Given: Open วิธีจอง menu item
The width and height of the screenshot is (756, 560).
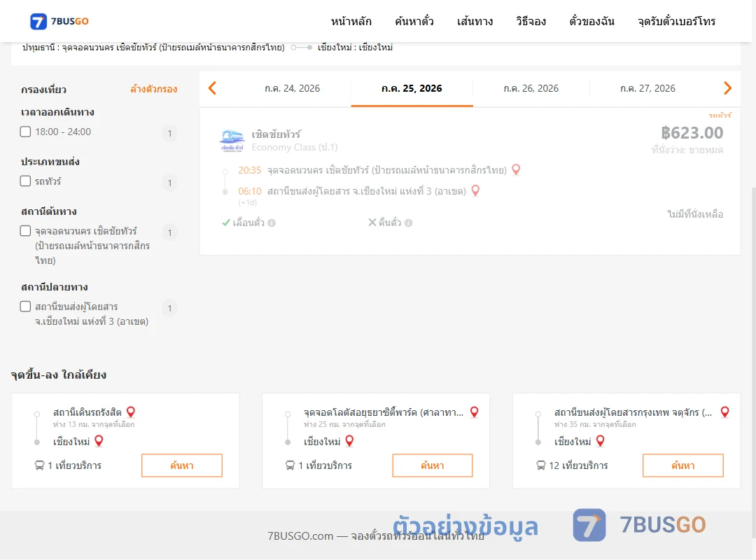Looking at the screenshot, I should click(531, 21).
